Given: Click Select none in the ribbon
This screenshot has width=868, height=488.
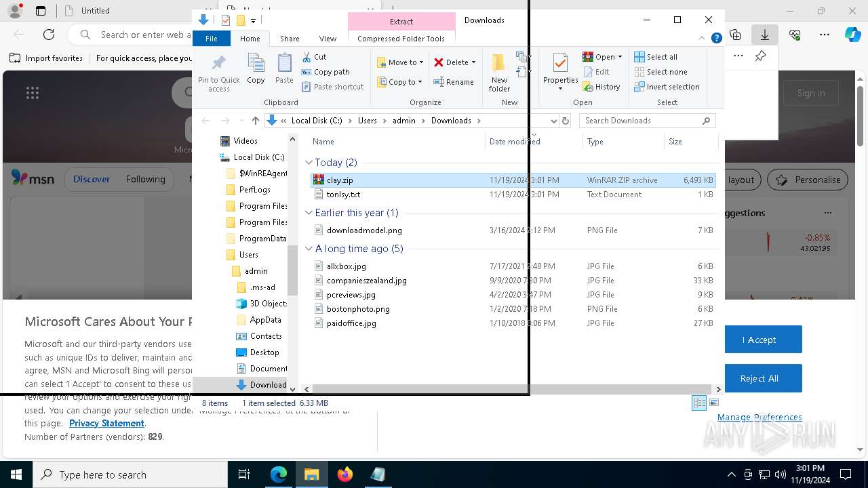Looking at the screenshot, I should pyautogui.click(x=660, y=72).
